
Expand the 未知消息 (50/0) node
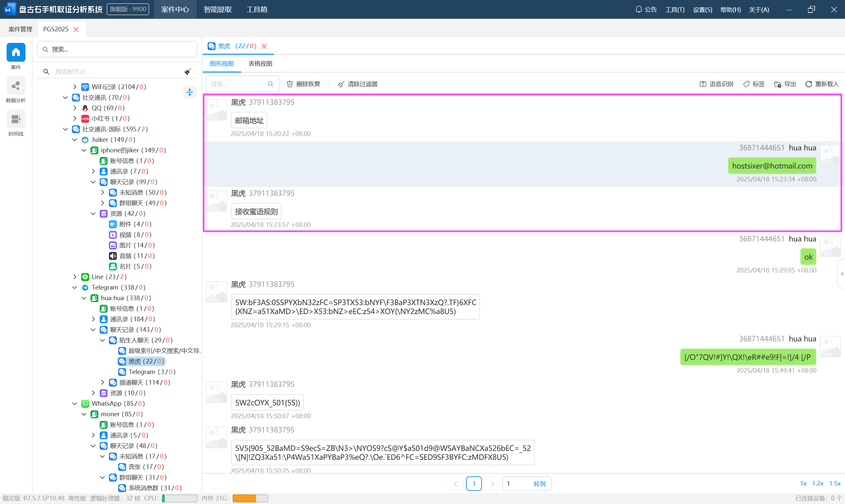click(103, 192)
